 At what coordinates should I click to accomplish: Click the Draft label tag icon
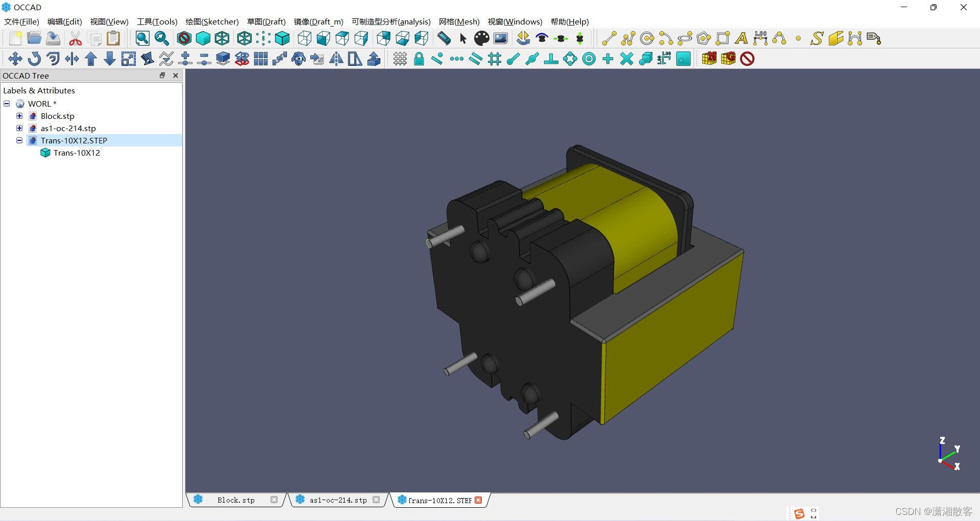874,38
